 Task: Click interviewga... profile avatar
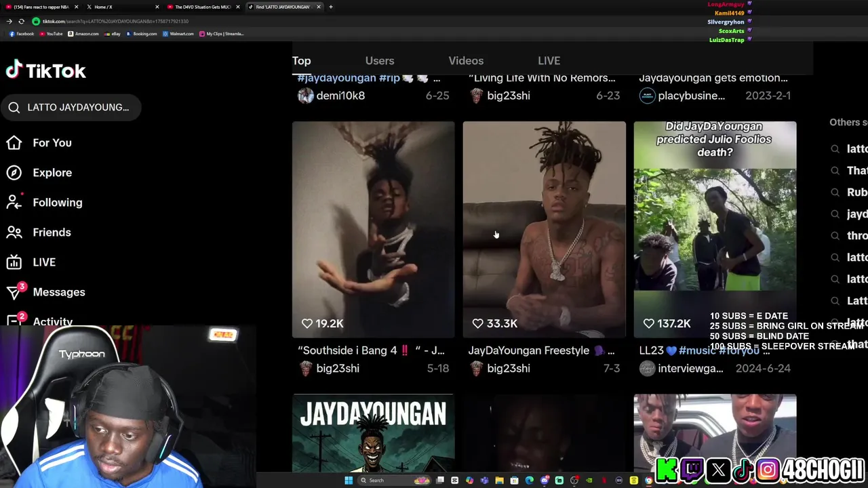[648, 368]
